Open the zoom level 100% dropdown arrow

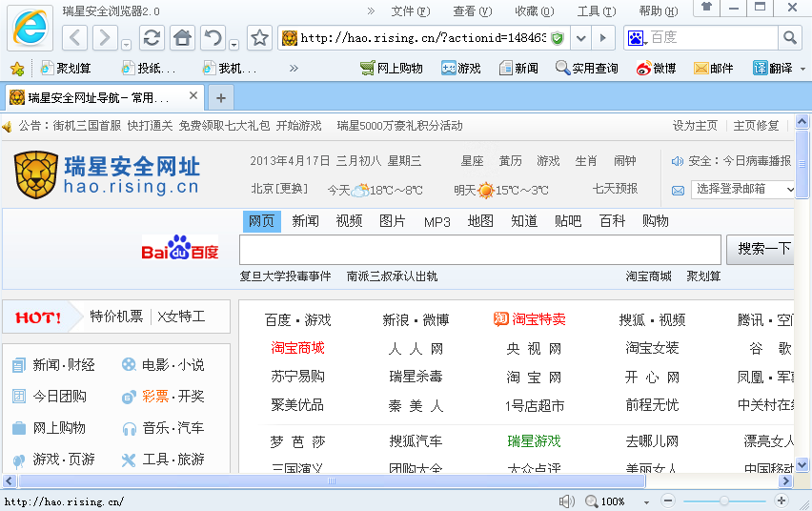click(x=646, y=501)
